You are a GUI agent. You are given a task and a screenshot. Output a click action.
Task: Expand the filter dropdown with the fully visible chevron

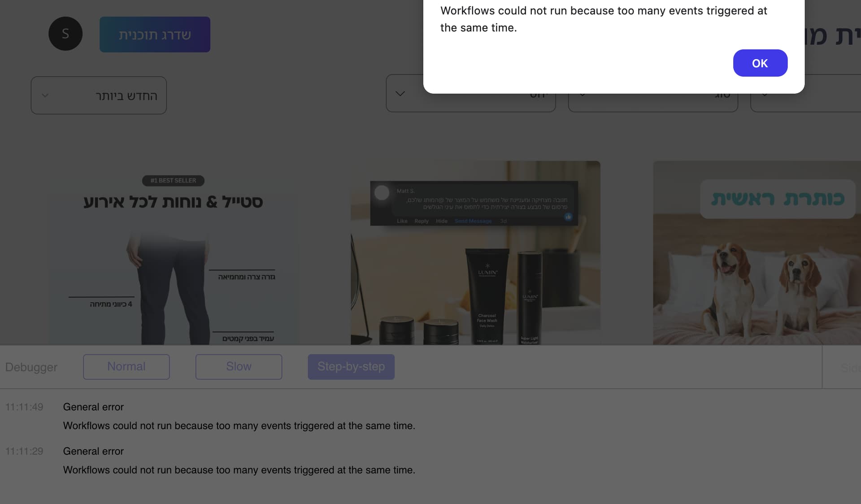coord(400,94)
